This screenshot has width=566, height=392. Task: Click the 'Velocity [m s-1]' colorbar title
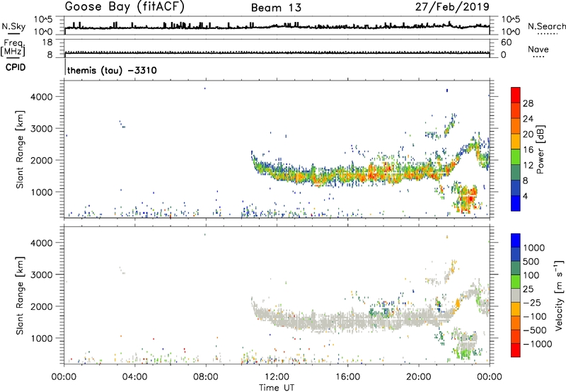559,295
